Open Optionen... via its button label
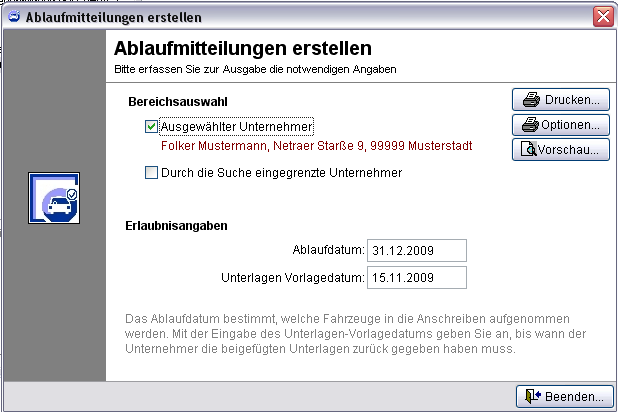618x412 pixels. click(571, 125)
